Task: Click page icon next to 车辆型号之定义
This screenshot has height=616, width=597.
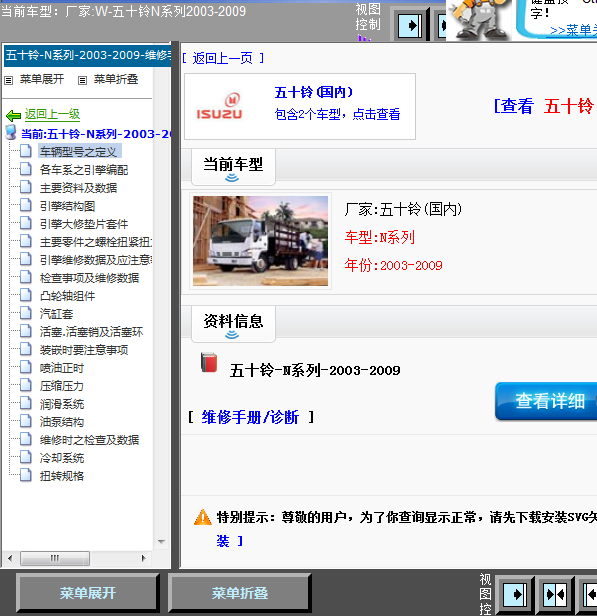Action: 26,150
